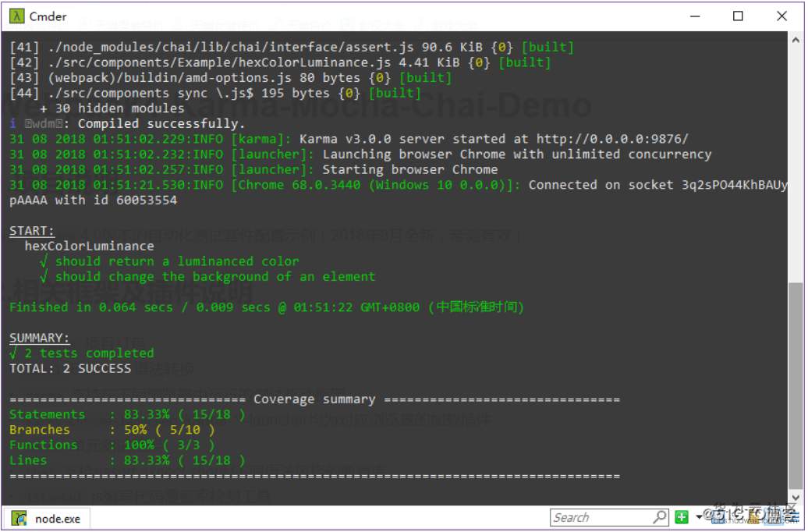Click the 'hexColorLuminance' suite name under START

tap(89, 246)
